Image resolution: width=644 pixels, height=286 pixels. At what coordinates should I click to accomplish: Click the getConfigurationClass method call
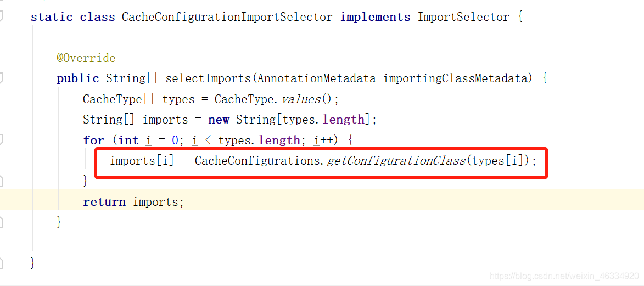point(396,161)
